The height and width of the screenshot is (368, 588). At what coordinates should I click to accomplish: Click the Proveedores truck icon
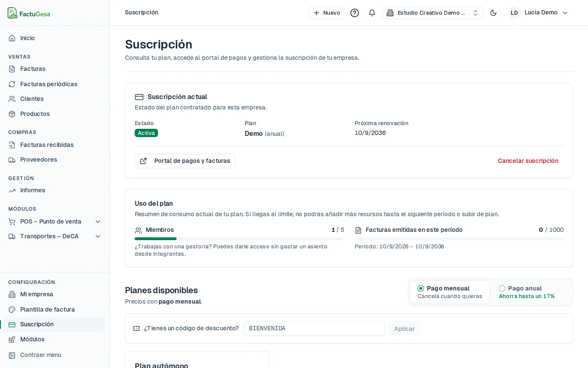(x=12, y=160)
